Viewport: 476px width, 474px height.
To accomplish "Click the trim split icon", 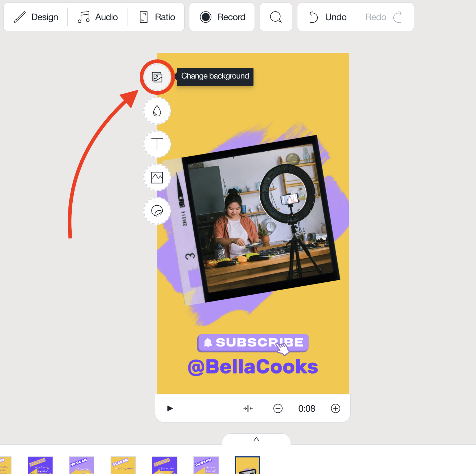I will click(248, 408).
